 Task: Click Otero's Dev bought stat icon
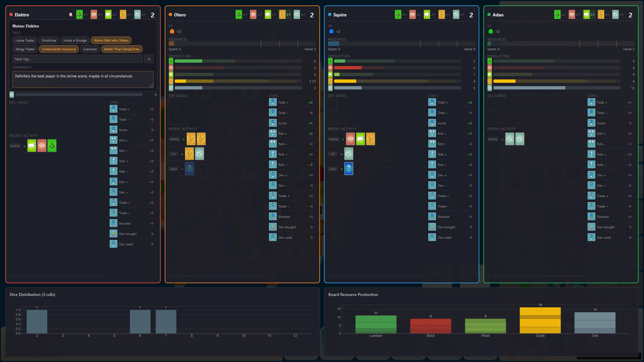coord(273,227)
